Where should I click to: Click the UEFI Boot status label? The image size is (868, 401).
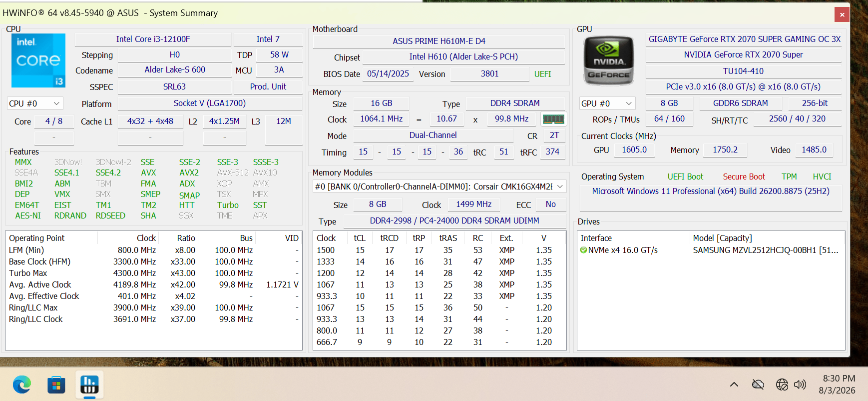[x=685, y=176]
